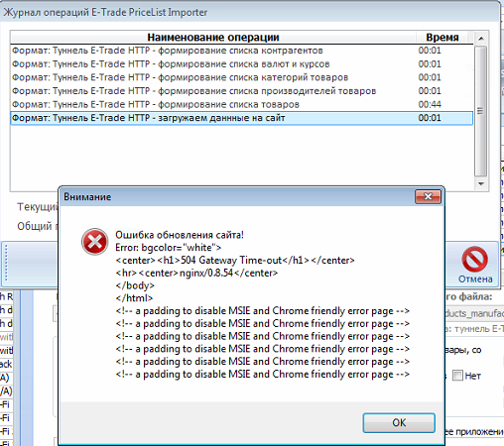Click OK in the Внимание dialog
The width and height of the screenshot is (504, 446).
tap(399, 422)
